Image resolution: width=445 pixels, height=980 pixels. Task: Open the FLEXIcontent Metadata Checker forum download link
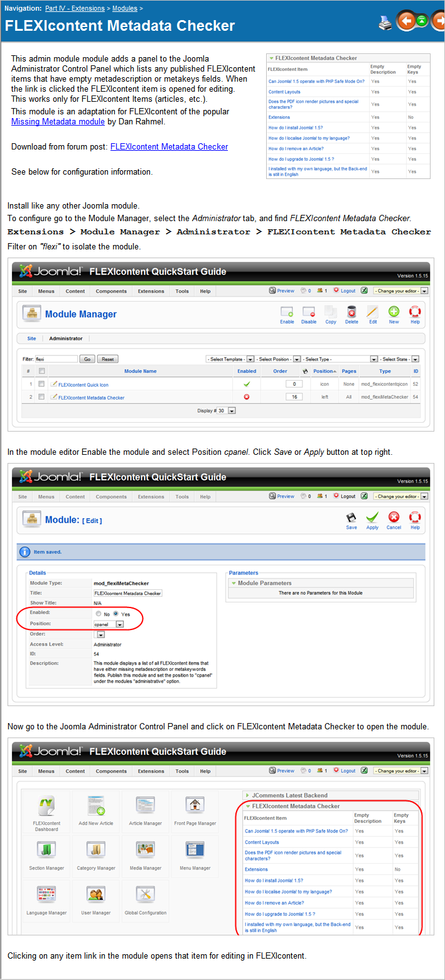(x=169, y=146)
